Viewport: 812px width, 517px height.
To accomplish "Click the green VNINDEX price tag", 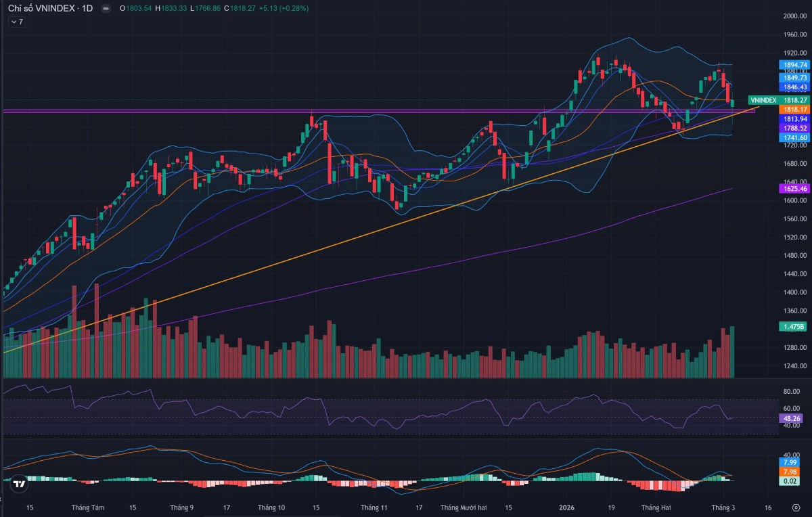I will pos(778,99).
